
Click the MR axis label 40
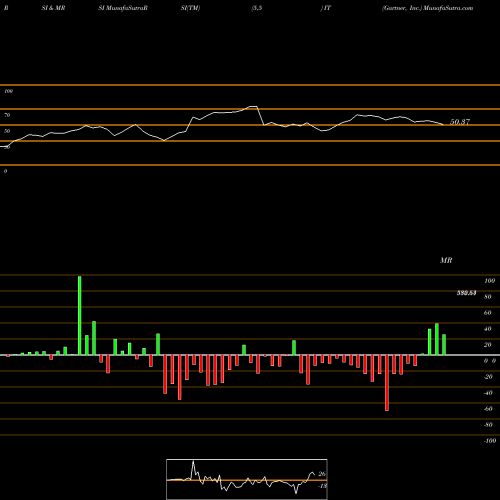pyautogui.click(x=488, y=329)
